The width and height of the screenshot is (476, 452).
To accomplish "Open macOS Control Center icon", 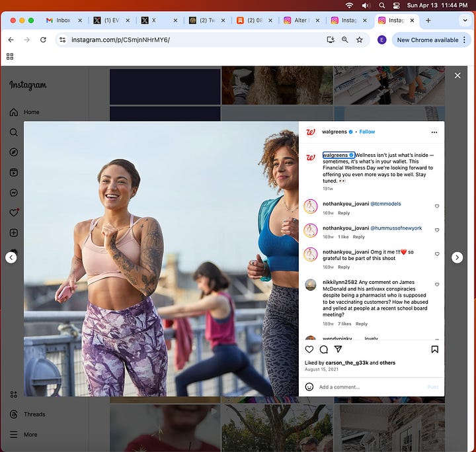I will pos(396,5).
